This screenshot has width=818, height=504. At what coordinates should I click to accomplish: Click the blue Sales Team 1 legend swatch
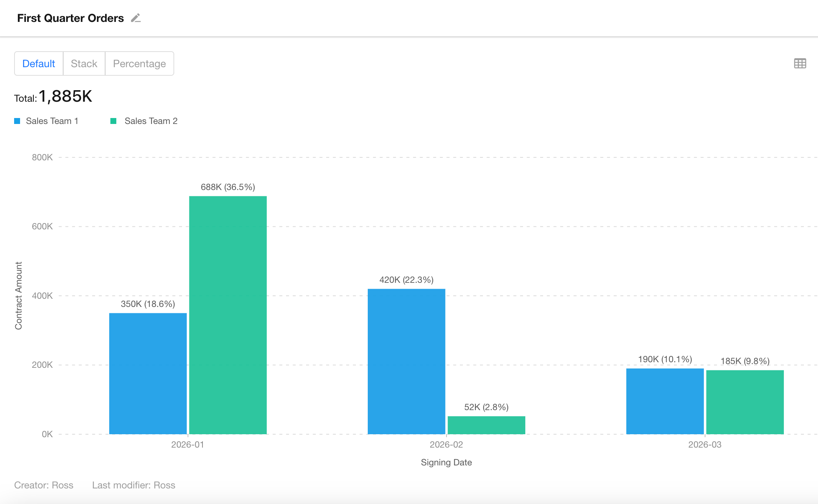[x=17, y=121]
